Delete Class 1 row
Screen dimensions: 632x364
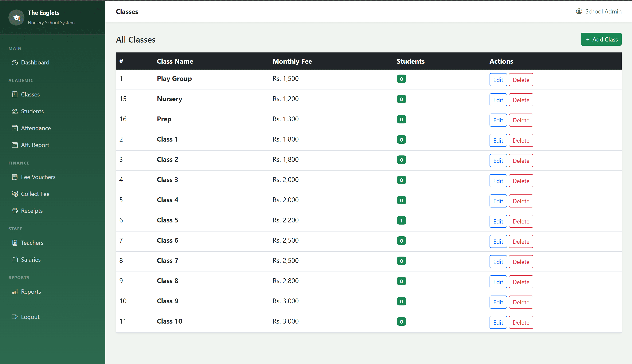point(521,141)
